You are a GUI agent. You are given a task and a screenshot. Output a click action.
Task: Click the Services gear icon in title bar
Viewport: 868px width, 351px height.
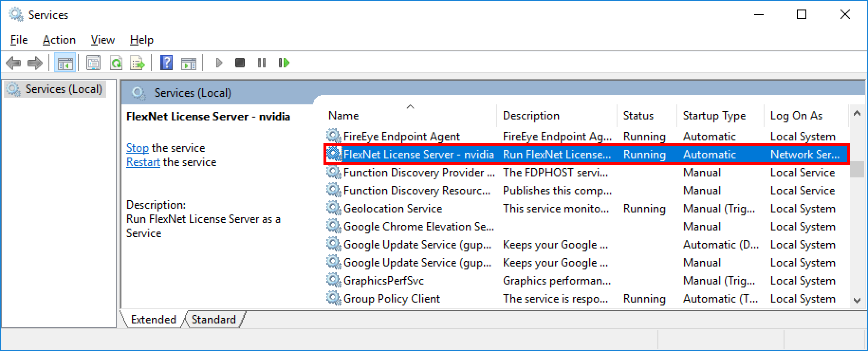click(x=16, y=15)
